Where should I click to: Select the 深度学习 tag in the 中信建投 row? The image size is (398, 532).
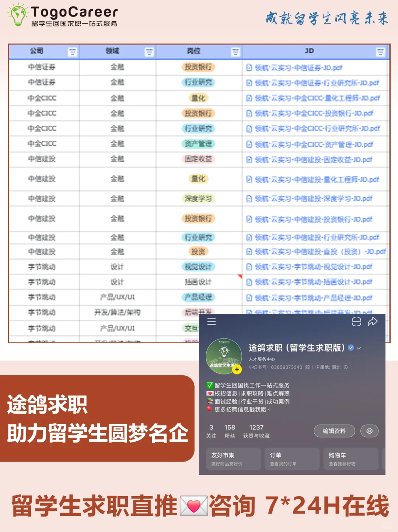point(198,199)
